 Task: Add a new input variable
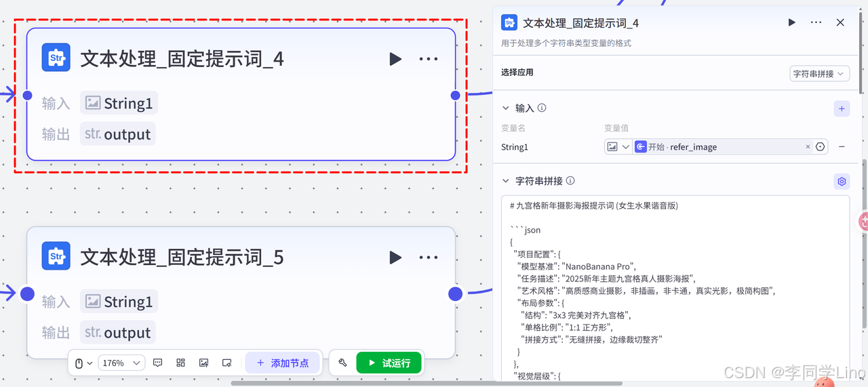pyautogui.click(x=842, y=108)
